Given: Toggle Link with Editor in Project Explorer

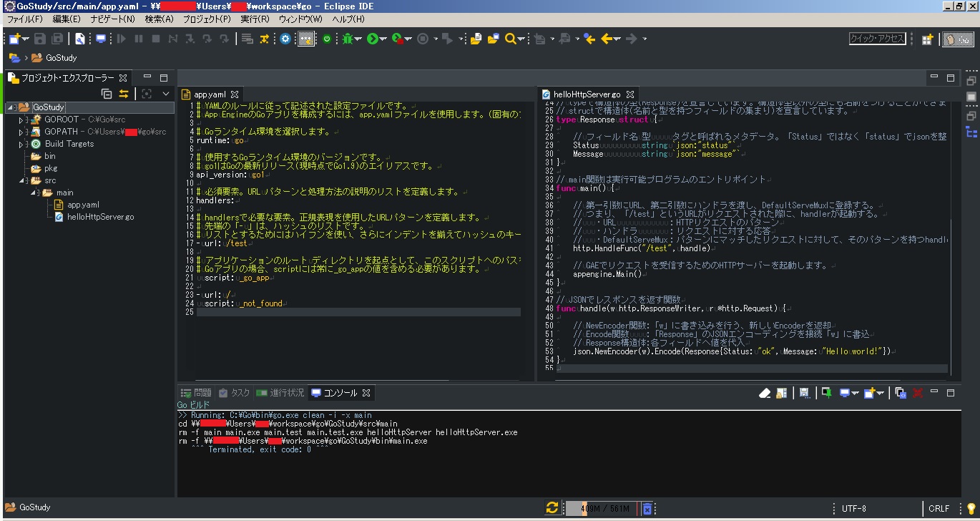Looking at the screenshot, I should 124,94.
